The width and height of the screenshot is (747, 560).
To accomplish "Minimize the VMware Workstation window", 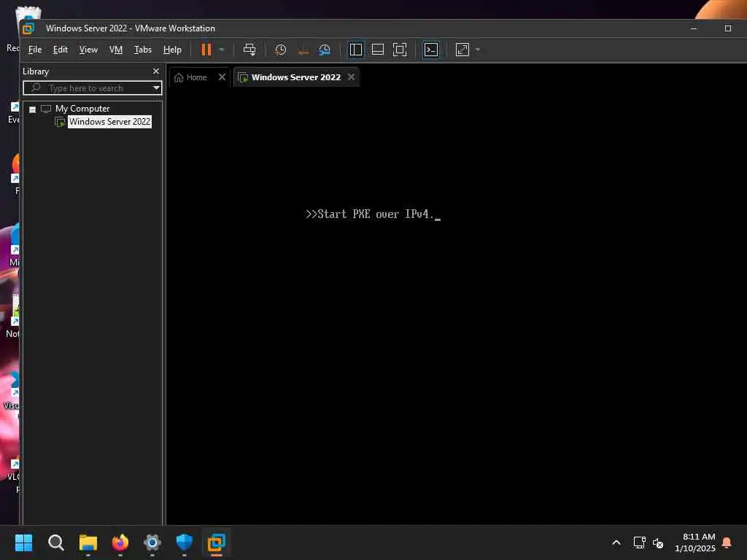I will [694, 28].
